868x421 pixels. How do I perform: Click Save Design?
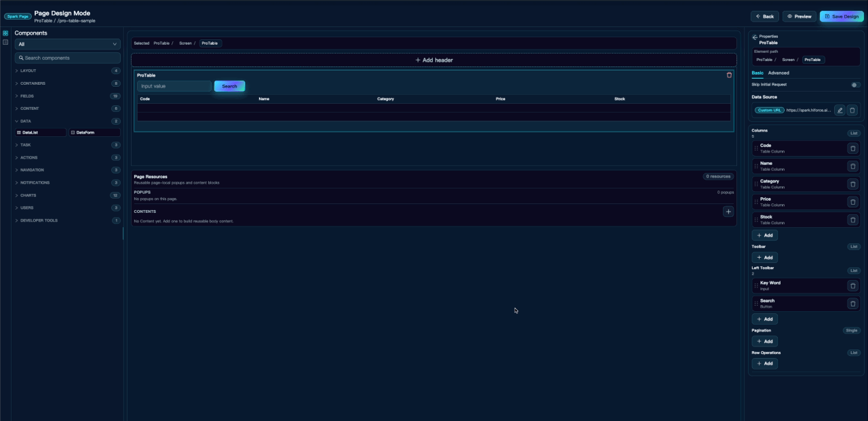coord(842,16)
